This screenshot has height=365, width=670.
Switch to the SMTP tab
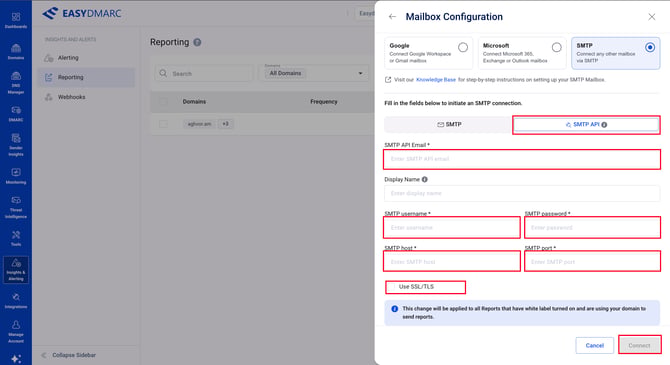(449, 124)
